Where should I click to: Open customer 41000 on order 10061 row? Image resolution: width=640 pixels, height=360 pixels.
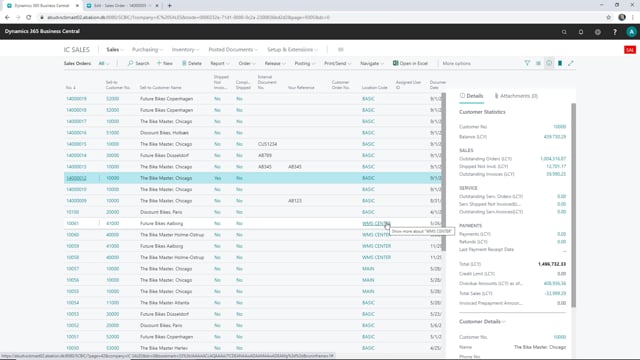coord(112,223)
